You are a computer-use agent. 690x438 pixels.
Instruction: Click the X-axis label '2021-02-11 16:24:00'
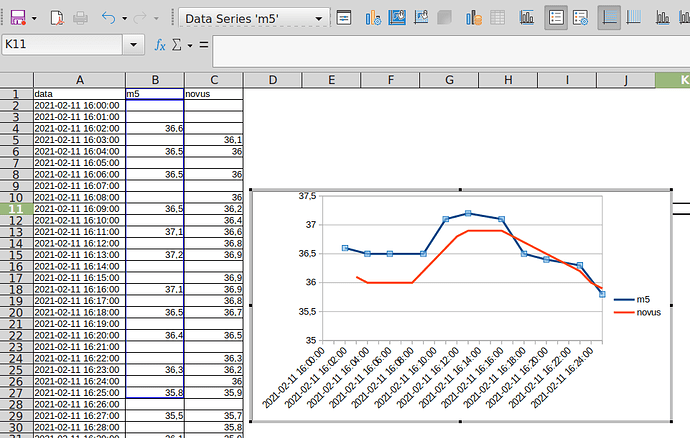(562, 377)
